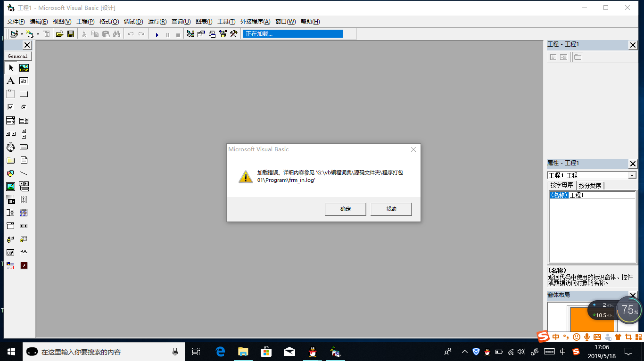Open Form Layout Window from toolbar
This screenshot has width=644, height=361.
[x=212, y=34]
